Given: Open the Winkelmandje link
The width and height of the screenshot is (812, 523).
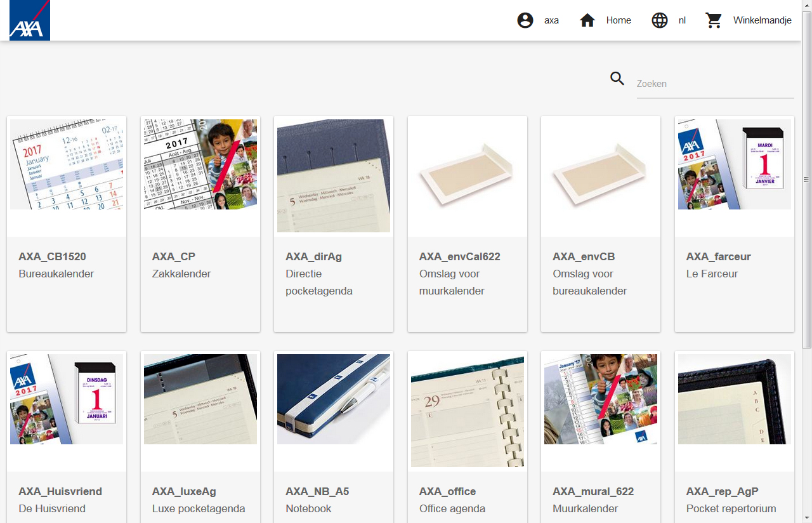Looking at the screenshot, I should [x=763, y=20].
